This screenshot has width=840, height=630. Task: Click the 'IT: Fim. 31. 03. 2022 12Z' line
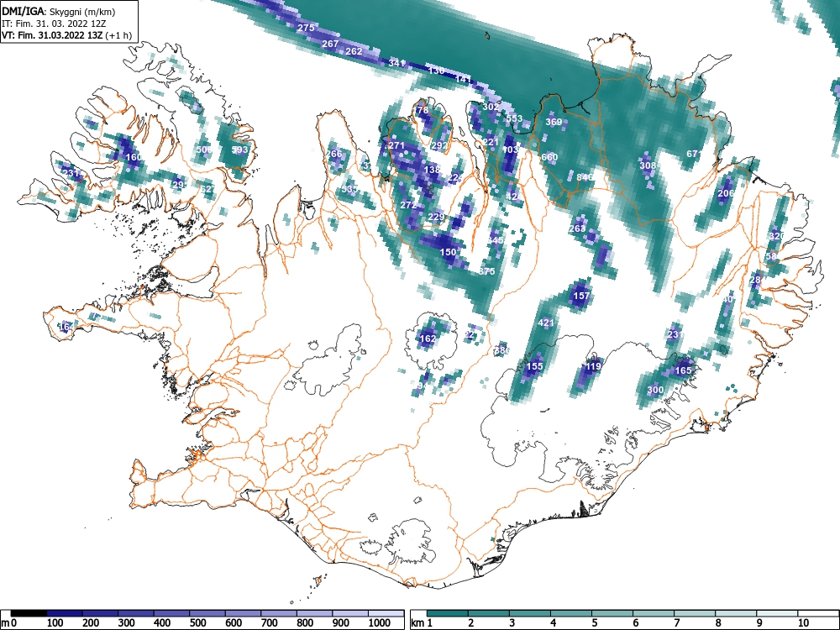(54, 24)
